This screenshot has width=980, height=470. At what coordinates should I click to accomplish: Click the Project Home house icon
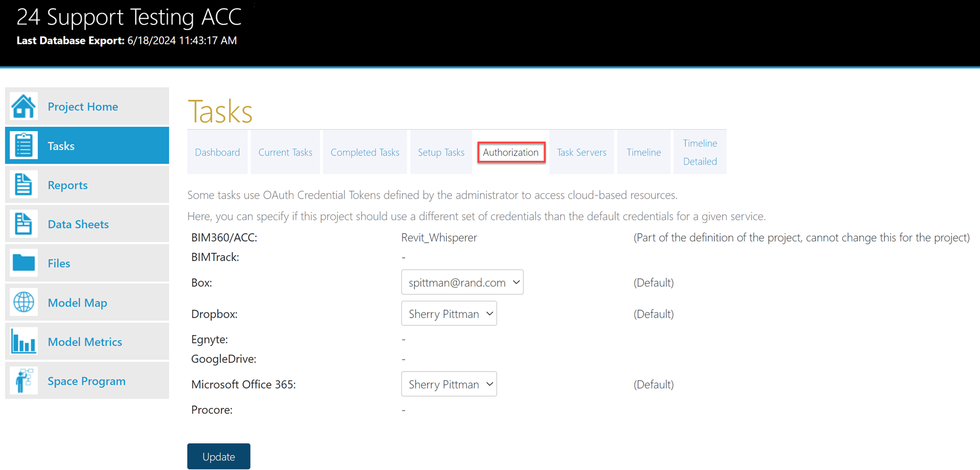coord(23,107)
